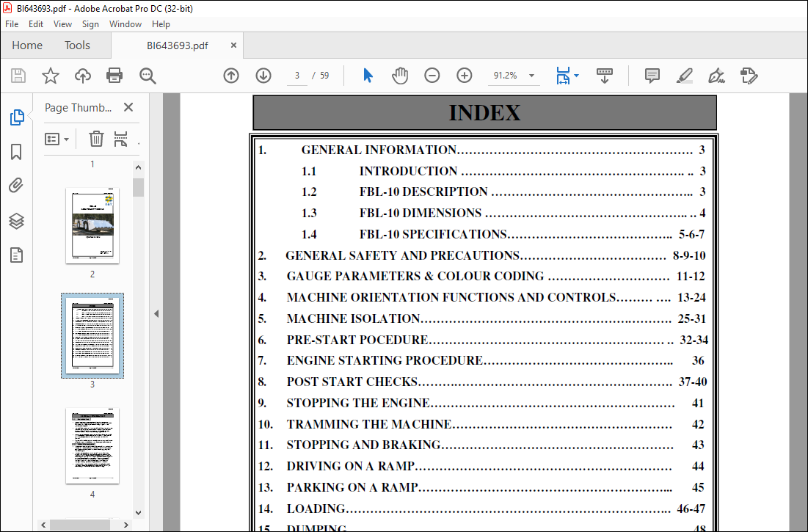Switch to the Tools tab

77,45
